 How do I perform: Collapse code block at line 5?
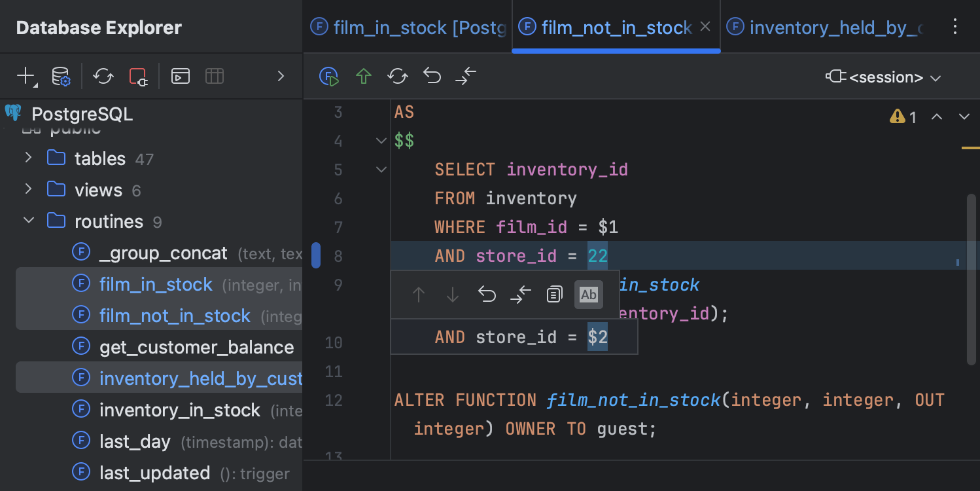click(381, 169)
